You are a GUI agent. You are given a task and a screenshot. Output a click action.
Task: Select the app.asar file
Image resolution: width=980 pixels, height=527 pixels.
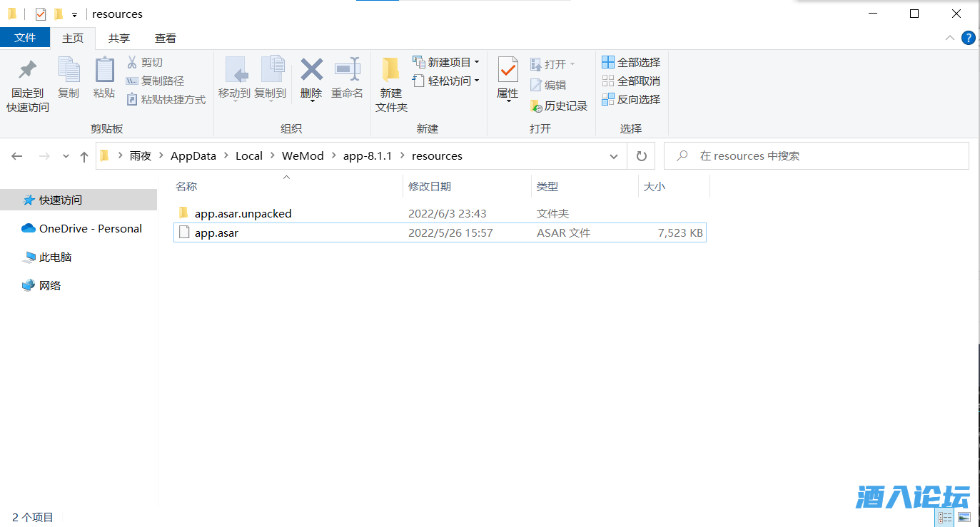tap(216, 232)
